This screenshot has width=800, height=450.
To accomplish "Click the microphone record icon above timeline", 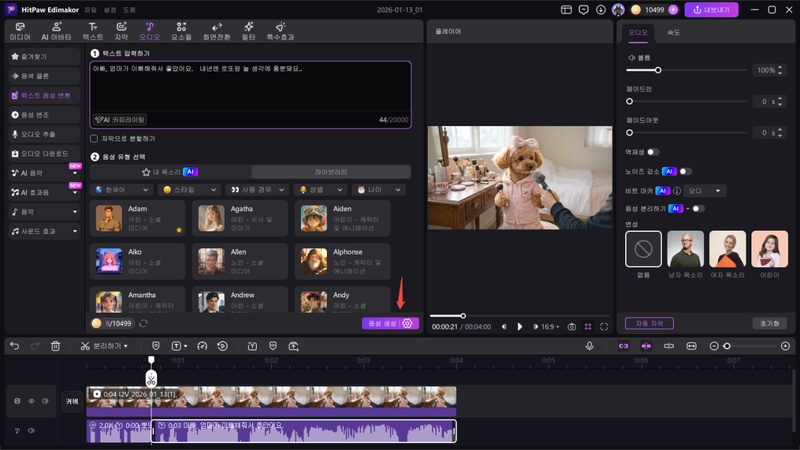I will coord(589,346).
